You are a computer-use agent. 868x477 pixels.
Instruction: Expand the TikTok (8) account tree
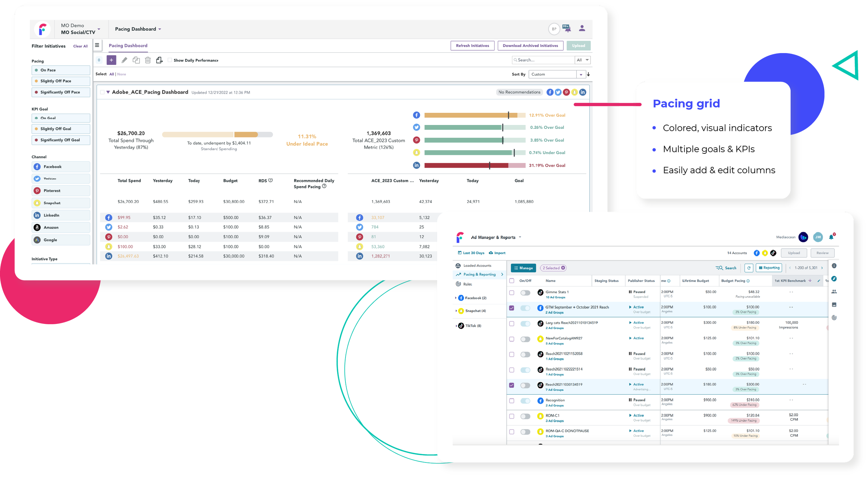tap(456, 326)
